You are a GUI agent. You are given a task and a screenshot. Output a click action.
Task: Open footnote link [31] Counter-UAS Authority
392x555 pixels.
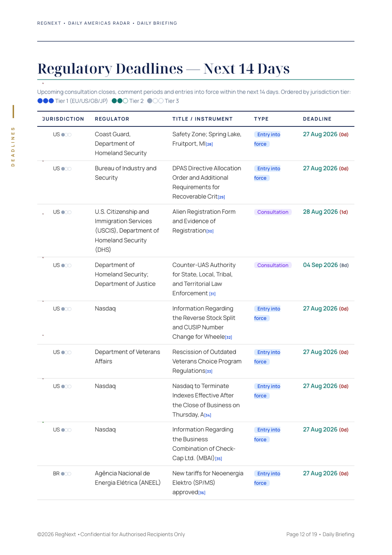212,294
